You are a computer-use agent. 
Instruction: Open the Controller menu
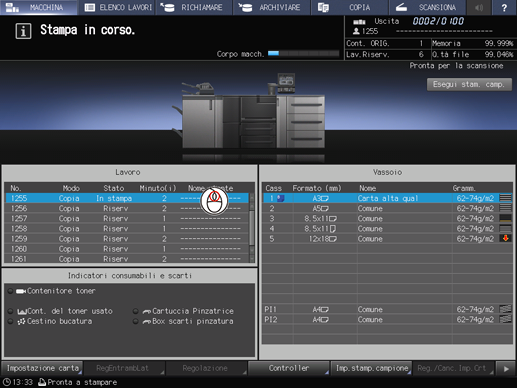click(x=289, y=368)
